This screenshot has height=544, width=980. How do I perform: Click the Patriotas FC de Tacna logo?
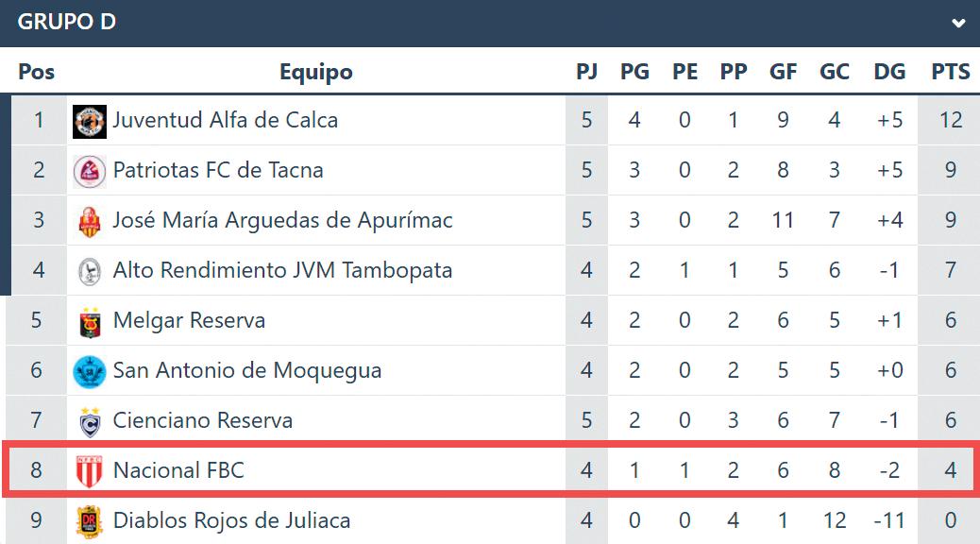[x=90, y=171]
